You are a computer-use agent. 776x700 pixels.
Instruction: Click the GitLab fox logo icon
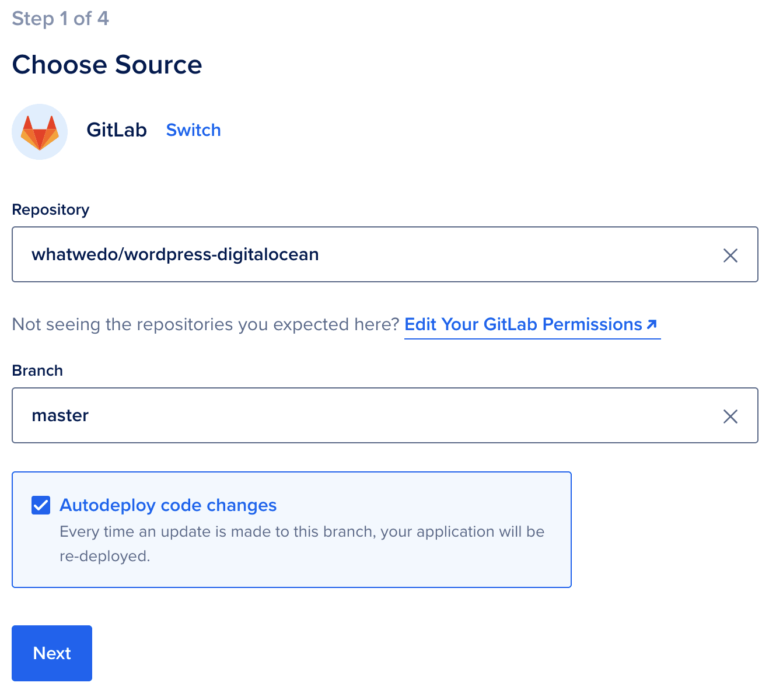40,132
